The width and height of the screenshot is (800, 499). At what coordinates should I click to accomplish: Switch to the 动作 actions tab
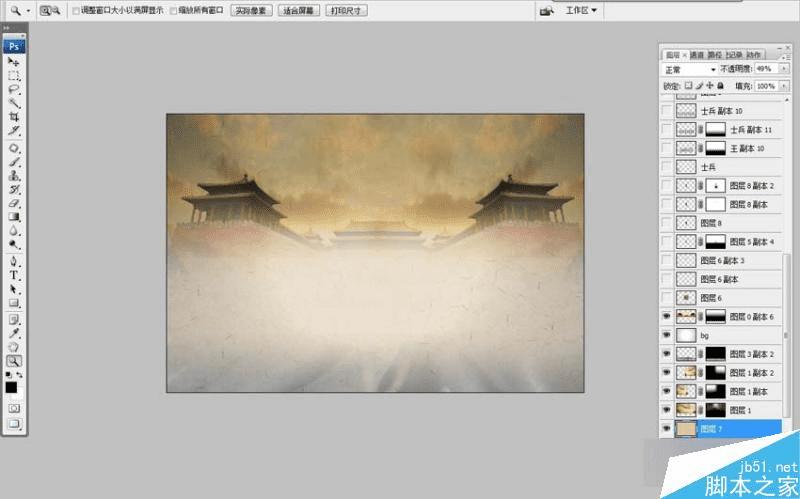point(754,55)
